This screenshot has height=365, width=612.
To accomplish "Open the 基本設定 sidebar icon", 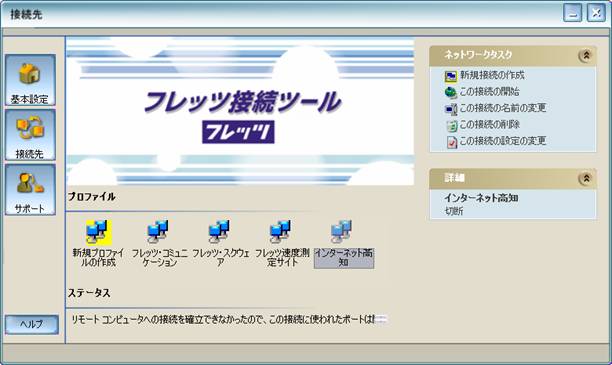I will (x=30, y=80).
